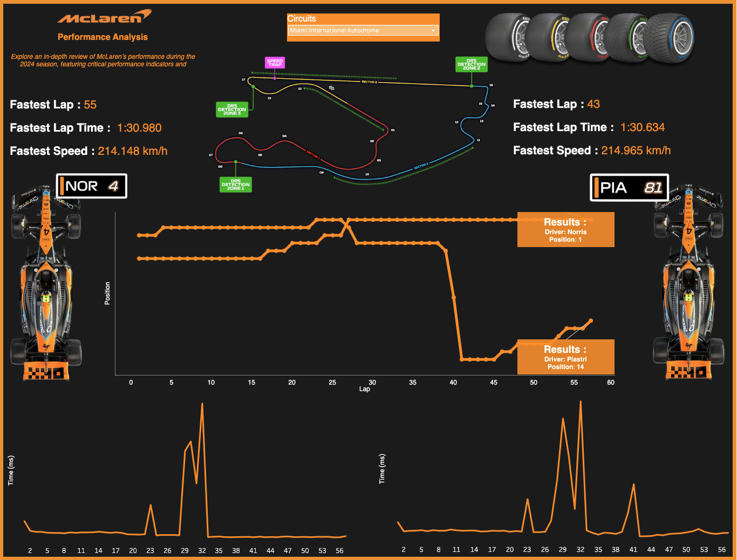Select the DRS Detection Zone 1 label

pyautogui.click(x=236, y=185)
